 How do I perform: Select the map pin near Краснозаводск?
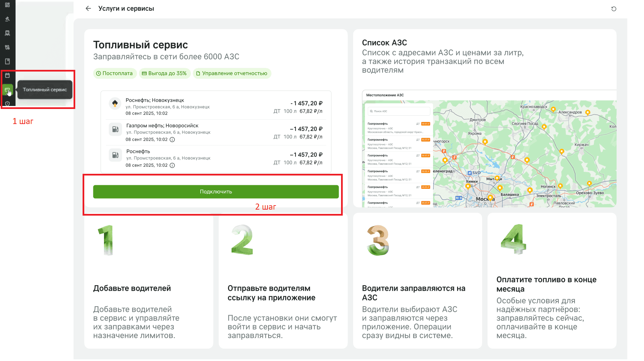(553, 109)
